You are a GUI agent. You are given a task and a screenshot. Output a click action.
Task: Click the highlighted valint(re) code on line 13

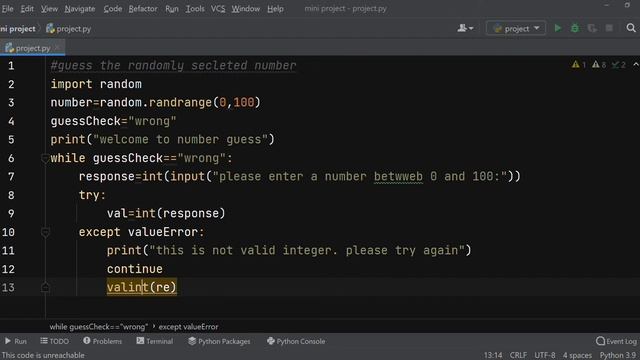(x=142, y=287)
